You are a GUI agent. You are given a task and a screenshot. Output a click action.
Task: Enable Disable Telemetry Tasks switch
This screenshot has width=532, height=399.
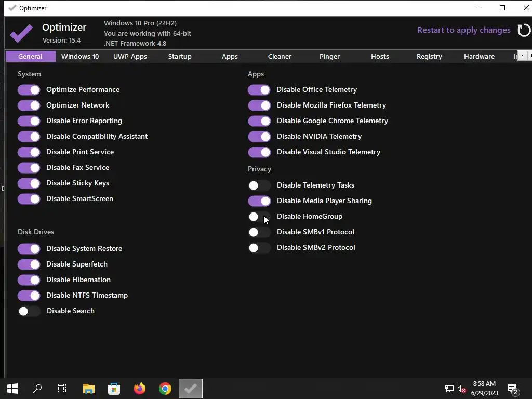pos(259,185)
